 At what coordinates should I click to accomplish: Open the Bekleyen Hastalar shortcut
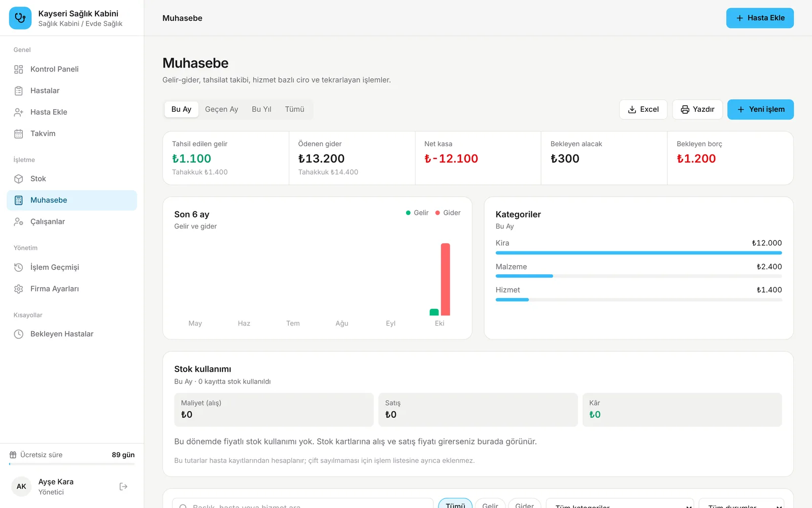72,334
